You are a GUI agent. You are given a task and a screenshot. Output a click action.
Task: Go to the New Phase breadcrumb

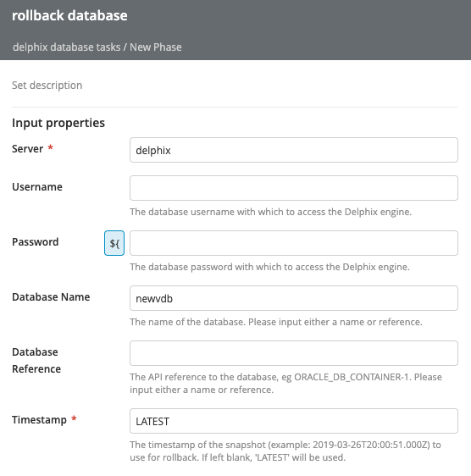(x=156, y=47)
